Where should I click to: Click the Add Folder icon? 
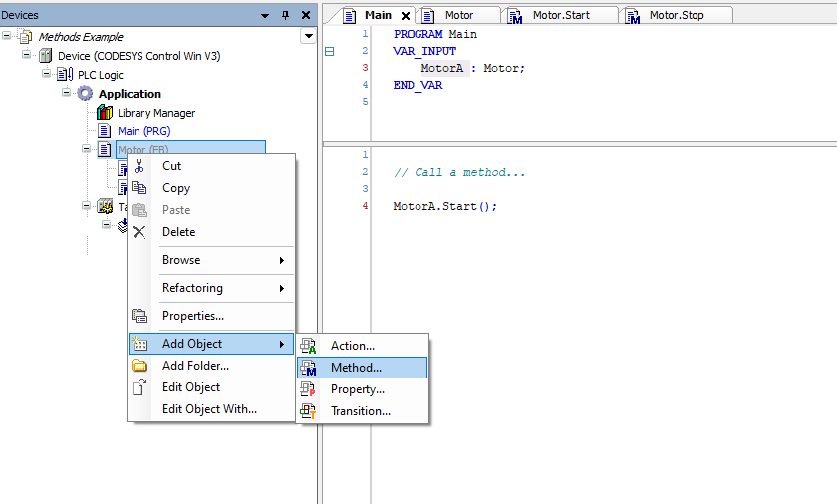(139, 366)
